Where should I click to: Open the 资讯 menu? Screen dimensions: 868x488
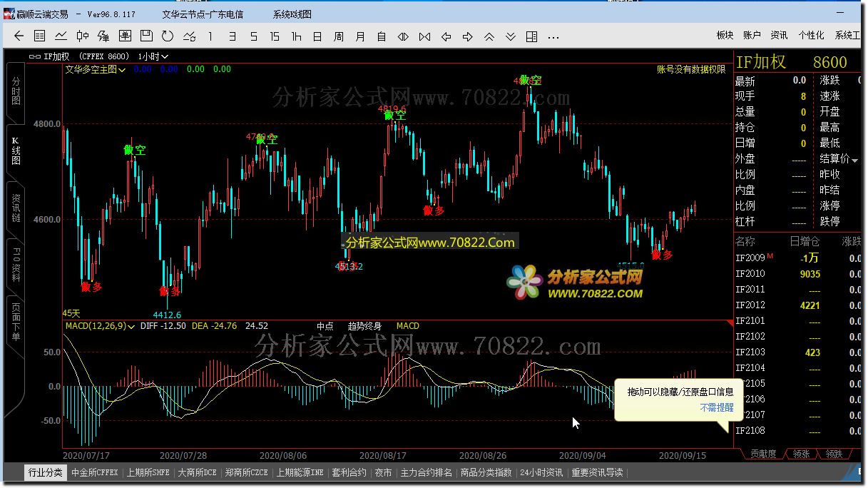point(779,35)
